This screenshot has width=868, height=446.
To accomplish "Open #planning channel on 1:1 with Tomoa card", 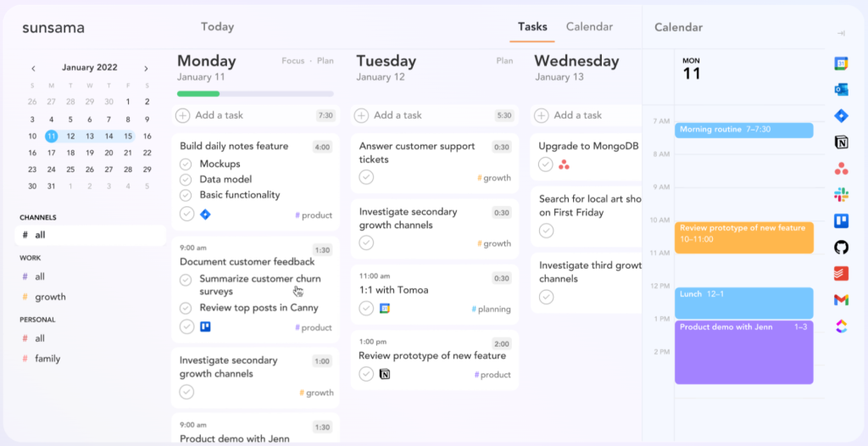I will (491, 309).
